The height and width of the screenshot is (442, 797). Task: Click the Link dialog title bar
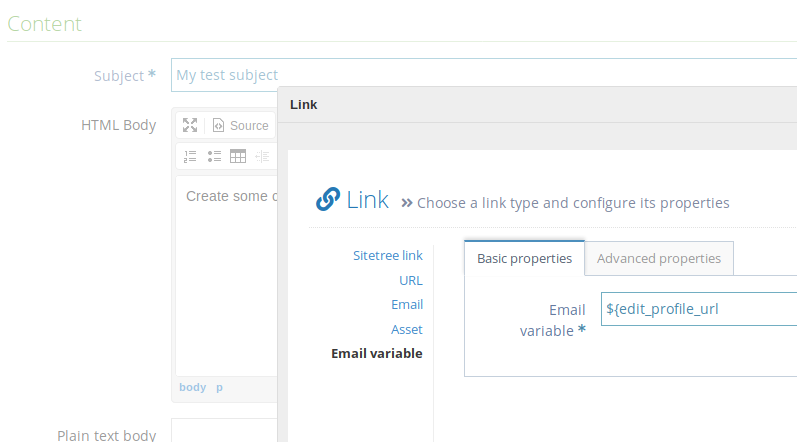[x=537, y=105]
